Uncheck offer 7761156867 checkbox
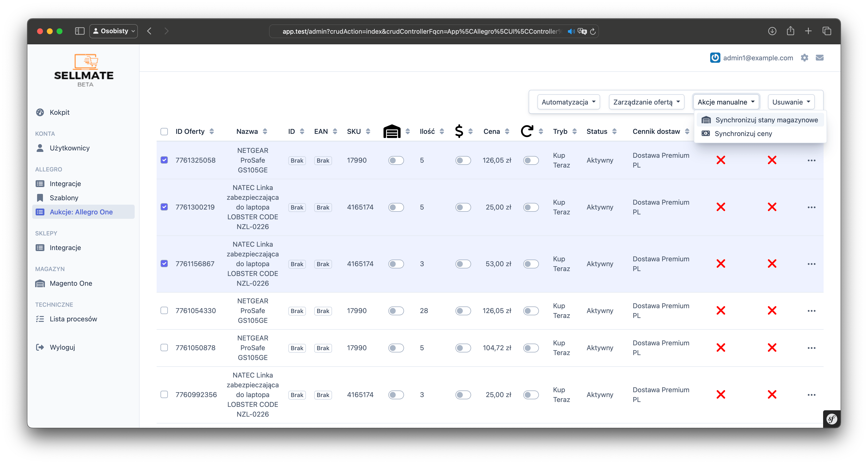The image size is (868, 464). [x=164, y=263]
